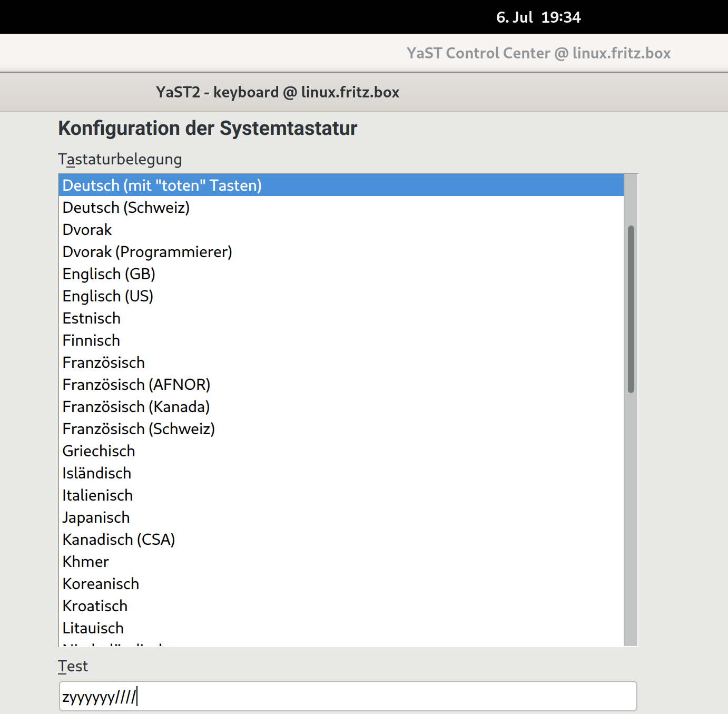Select "Deutsch (mit "toten" Tasten)" layout
Image resolution: width=728 pixels, height=714 pixels.
pyautogui.click(x=341, y=185)
